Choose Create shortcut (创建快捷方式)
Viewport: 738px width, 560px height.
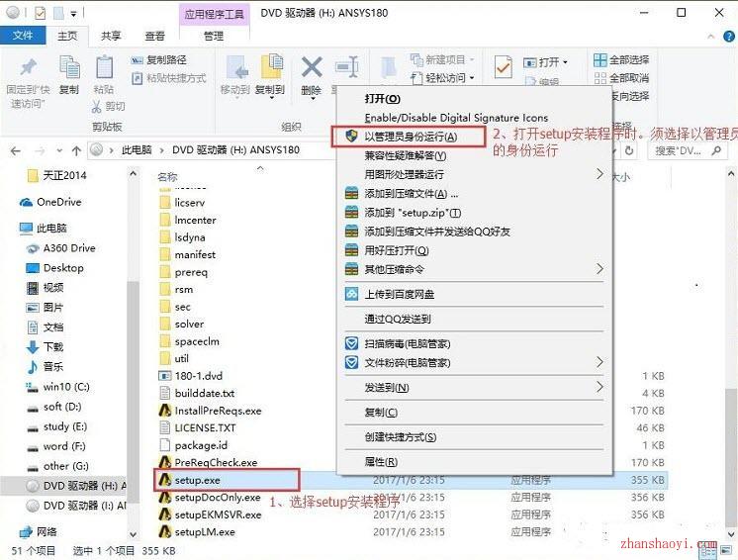(x=475, y=437)
